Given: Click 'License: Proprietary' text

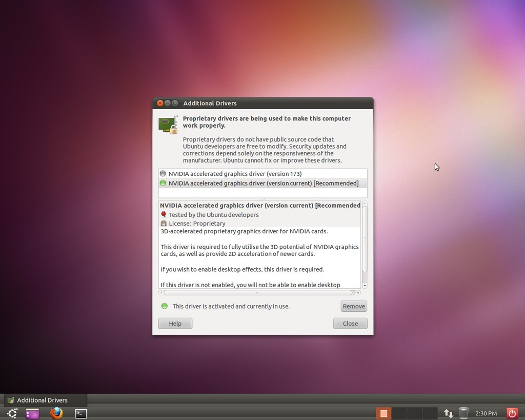Looking at the screenshot, I should (197, 224).
